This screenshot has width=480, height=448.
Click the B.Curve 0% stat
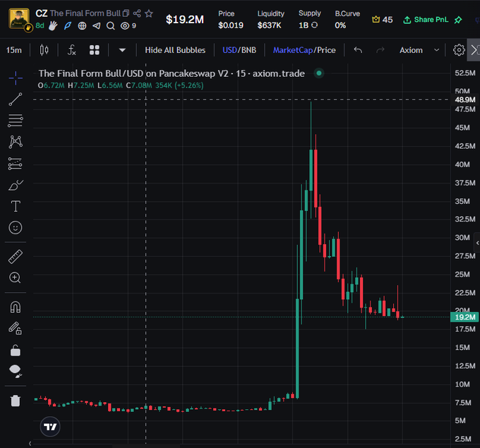pos(347,20)
